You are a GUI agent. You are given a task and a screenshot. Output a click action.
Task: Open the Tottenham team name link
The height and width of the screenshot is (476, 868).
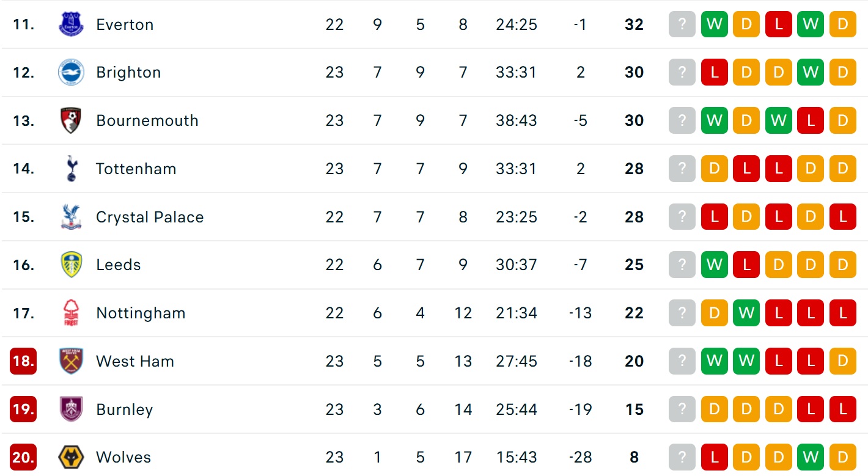click(x=136, y=169)
